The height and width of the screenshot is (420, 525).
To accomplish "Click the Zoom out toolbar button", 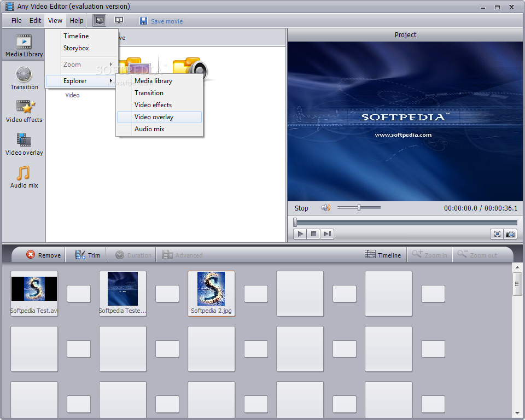I will (477, 255).
